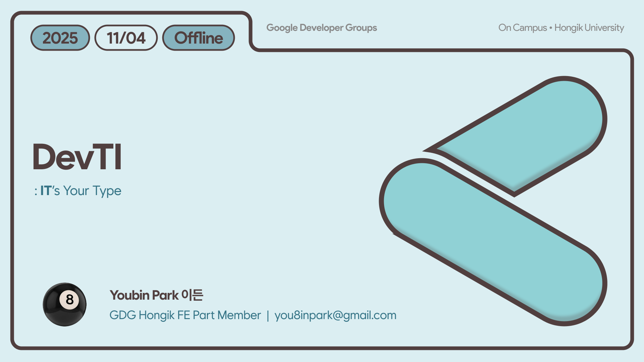This screenshot has height=362, width=644.
Task: Click GDG Hongik FE Part Member text
Action: (185, 315)
